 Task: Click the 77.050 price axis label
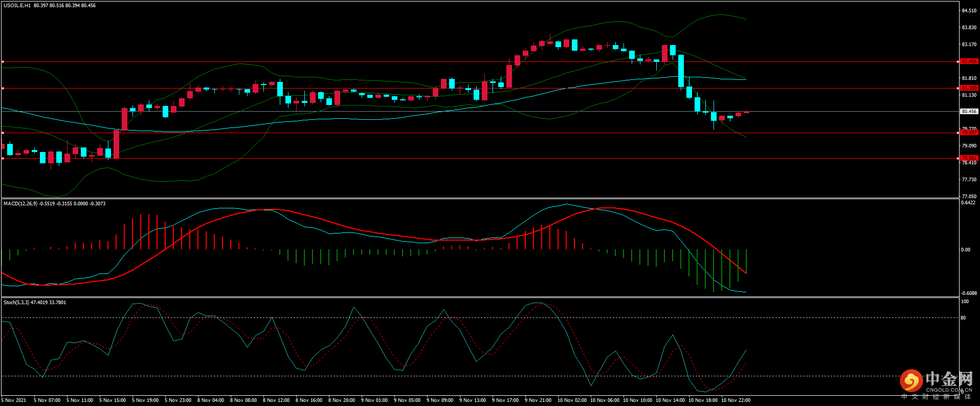click(969, 197)
